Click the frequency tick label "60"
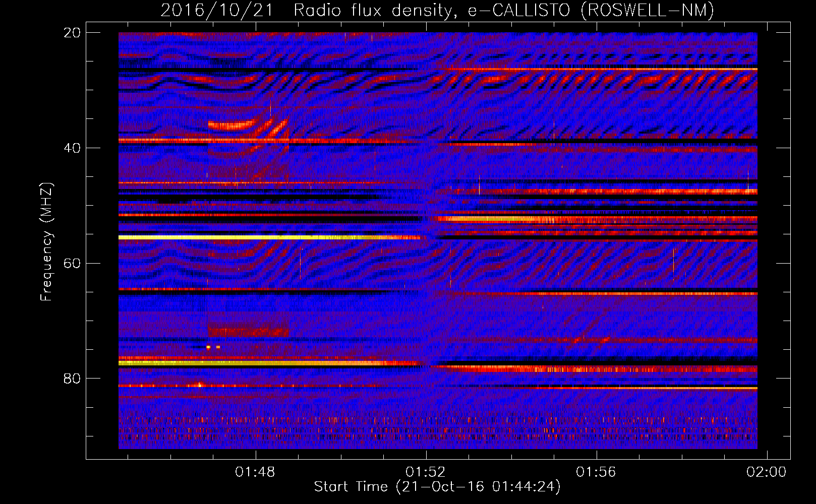Viewport: 816px width, 504px height. point(72,263)
